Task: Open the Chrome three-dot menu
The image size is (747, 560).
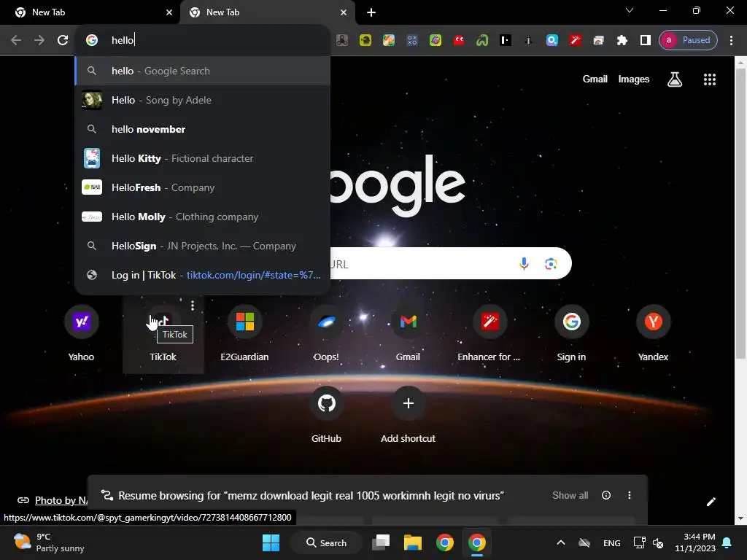Action: 731,40
